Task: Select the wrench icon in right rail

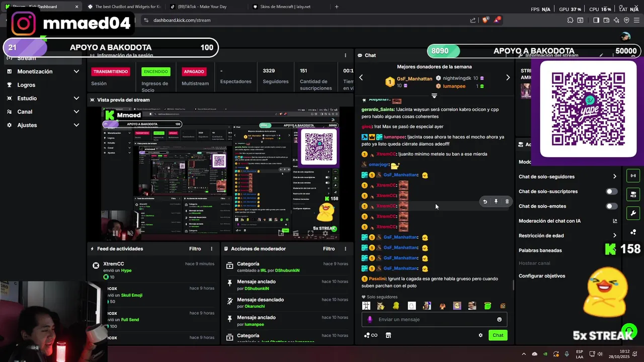Action: pos(633,213)
